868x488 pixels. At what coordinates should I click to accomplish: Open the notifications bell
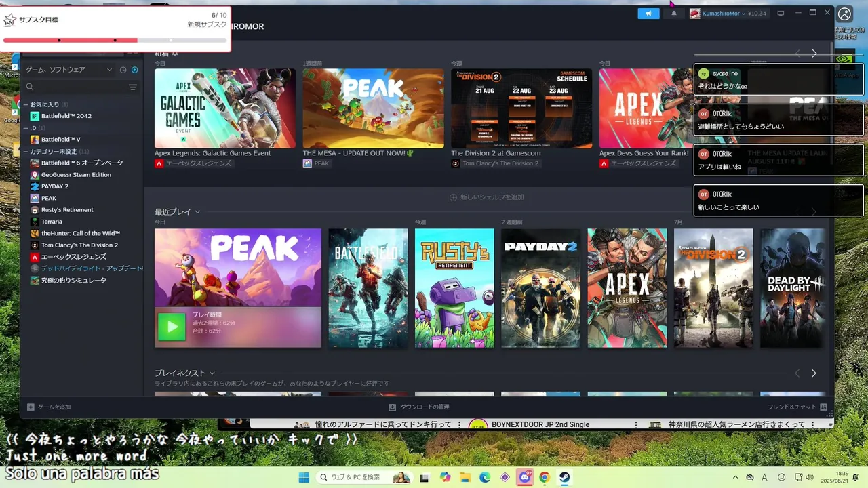pyautogui.click(x=673, y=14)
